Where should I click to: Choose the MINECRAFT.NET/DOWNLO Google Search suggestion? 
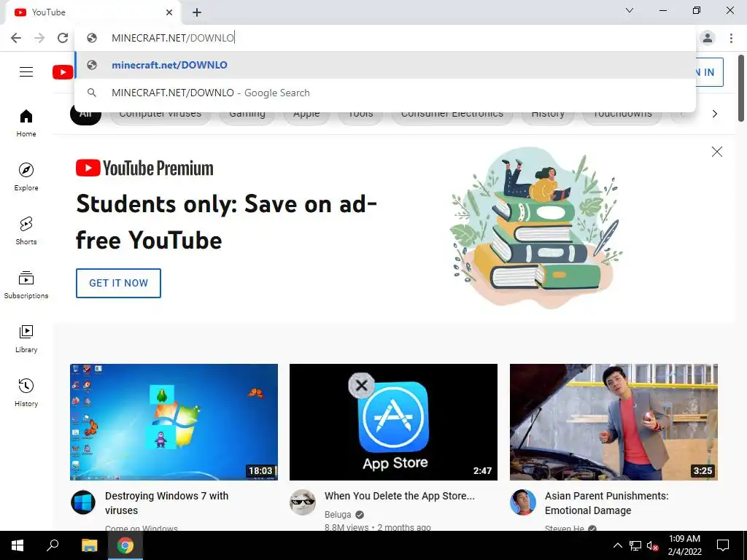click(385, 93)
